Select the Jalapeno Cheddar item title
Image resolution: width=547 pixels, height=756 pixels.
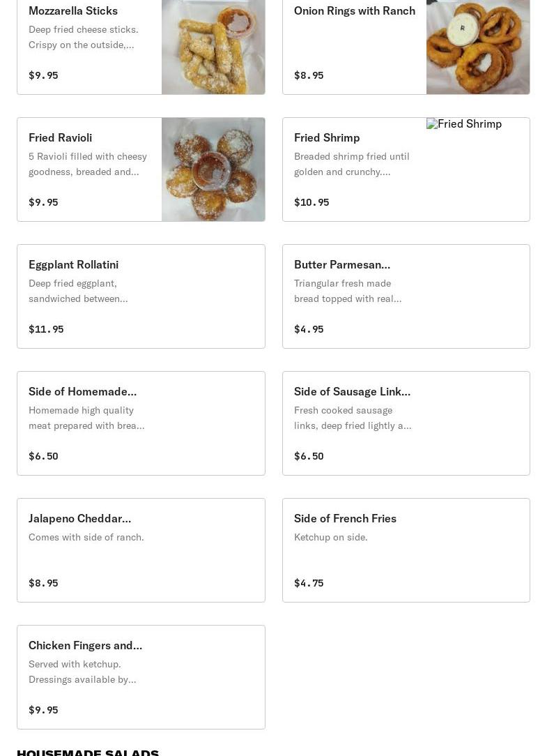coord(79,518)
